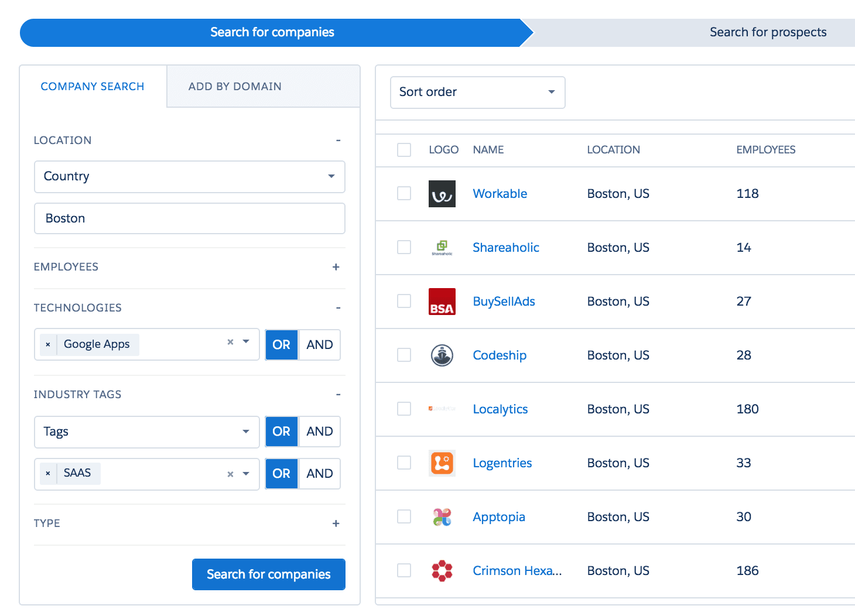Check the Crimson Hexagon row checkbox
The image size is (855, 616).
point(404,570)
